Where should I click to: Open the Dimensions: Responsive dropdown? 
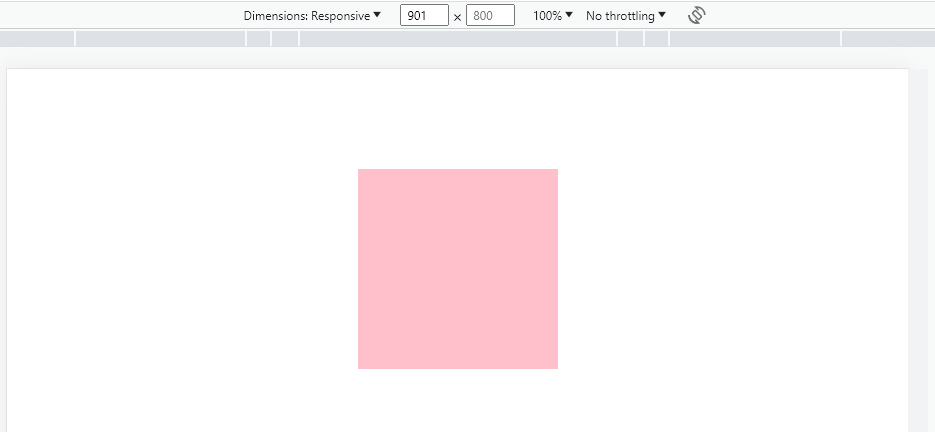[312, 16]
